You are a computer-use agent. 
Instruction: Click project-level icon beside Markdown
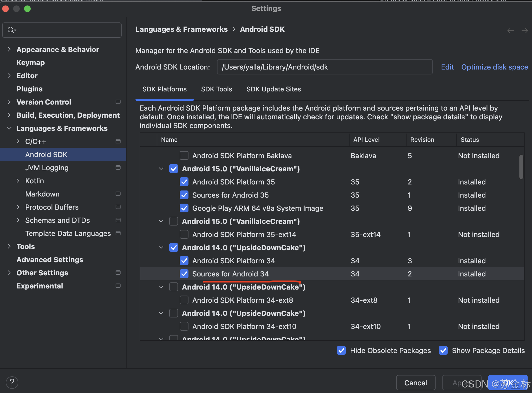point(118,194)
